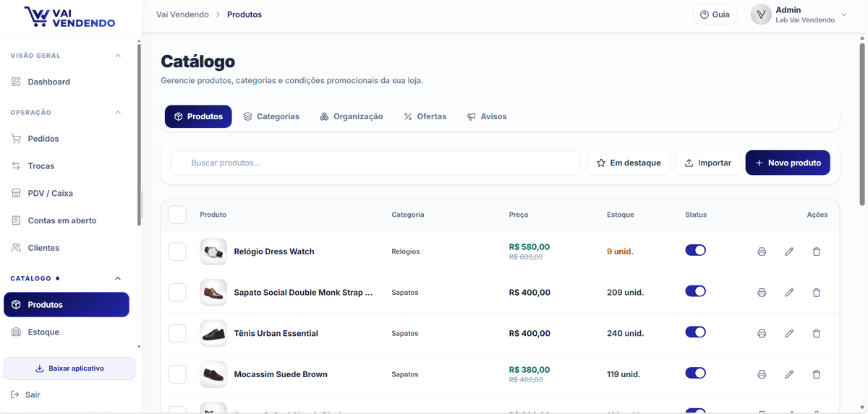Screen dimensions: 868x414
Task: Open Clientes in the sidebar
Action: (67, 248)
